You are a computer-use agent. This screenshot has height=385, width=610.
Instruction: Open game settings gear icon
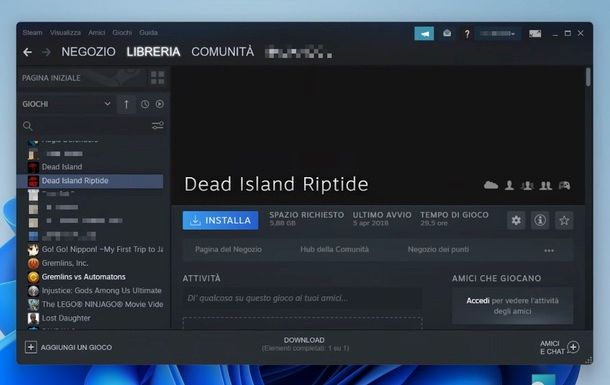(516, 220)
